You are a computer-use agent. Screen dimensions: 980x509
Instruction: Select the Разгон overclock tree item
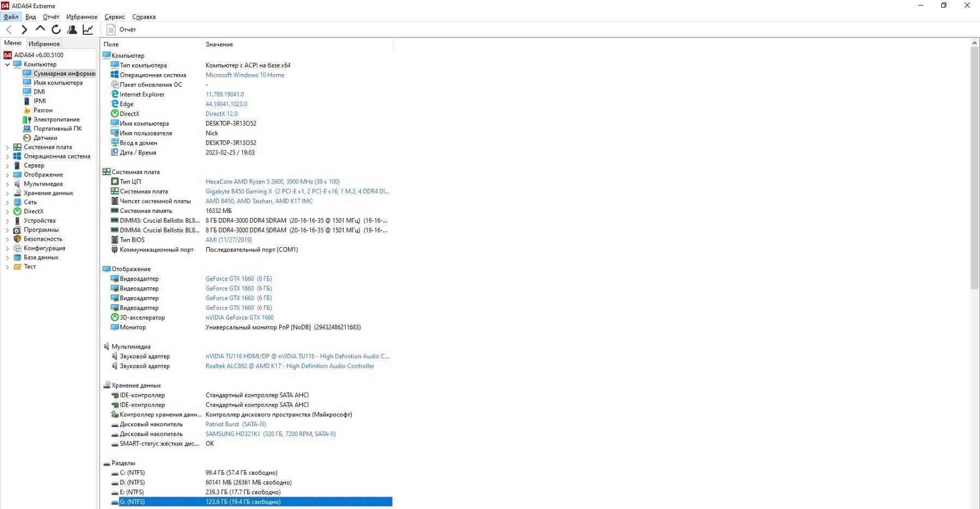coord(43,110)
